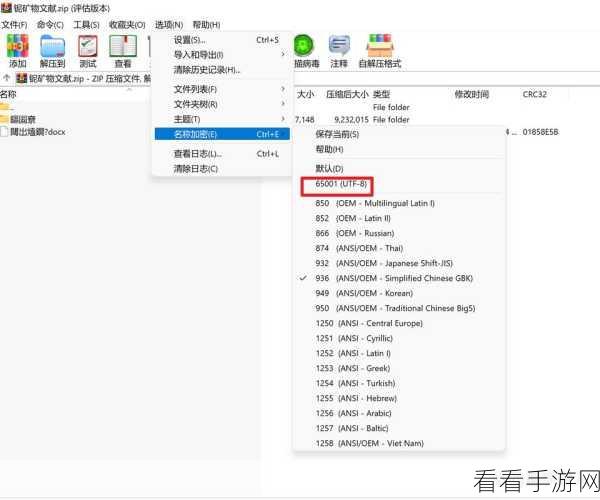Open the Favorites (收藏夹) menu

click(127, 25)
